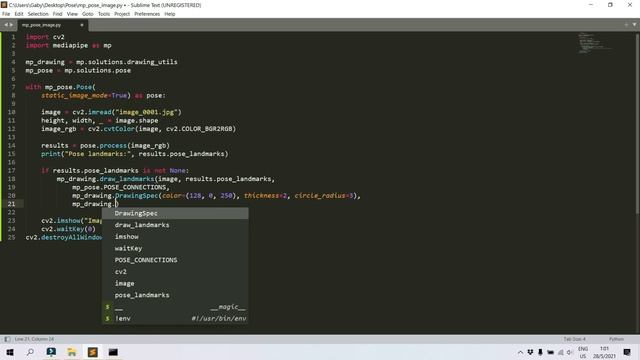Click line number 1 in the gutter
Screen dimensions: 640x360
pos(13,37)
